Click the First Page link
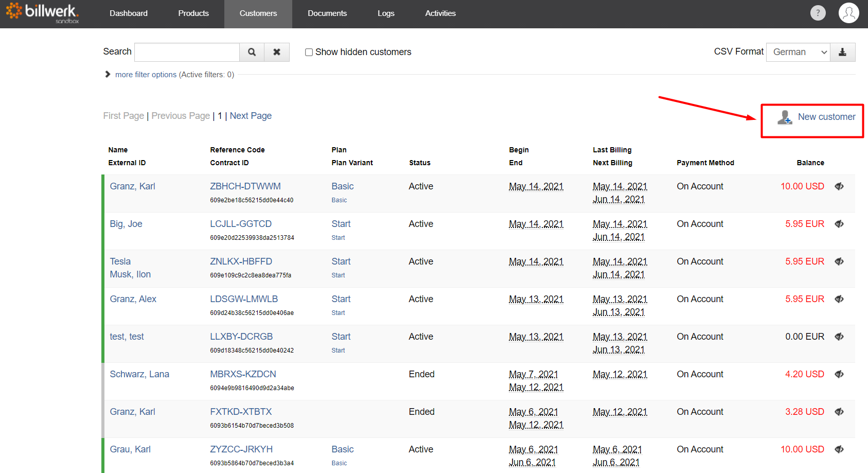 click(x=123, y=116)
